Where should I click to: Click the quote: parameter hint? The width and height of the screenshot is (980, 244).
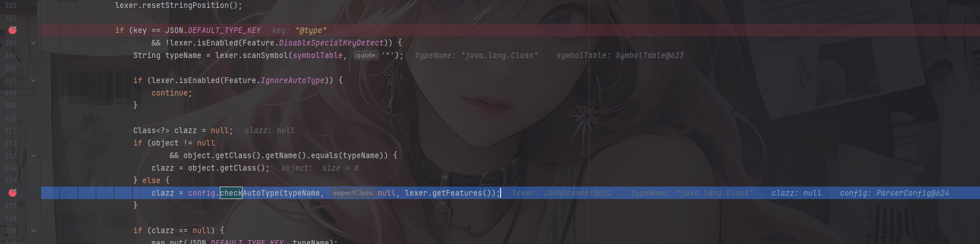[366, 55]
